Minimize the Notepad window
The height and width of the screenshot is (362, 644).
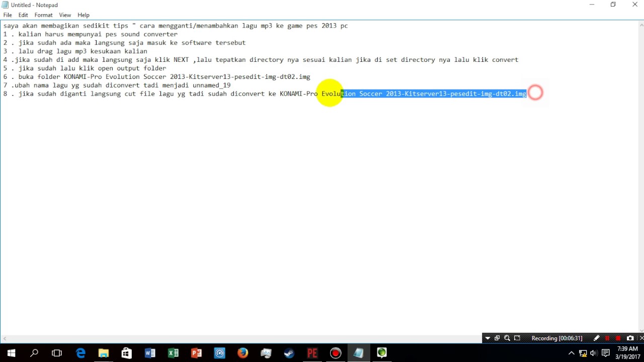(592, 5)
